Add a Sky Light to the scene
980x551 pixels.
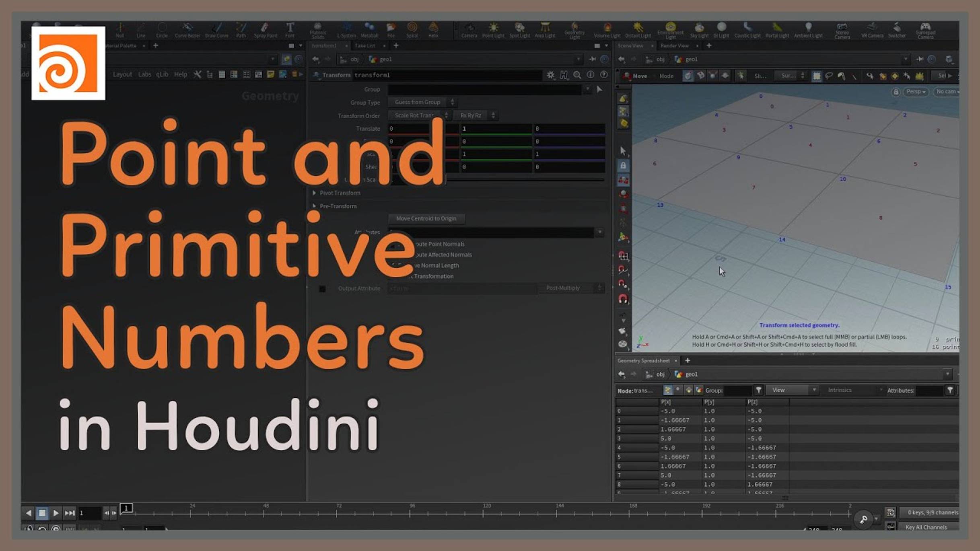click(x=699, y=30)
